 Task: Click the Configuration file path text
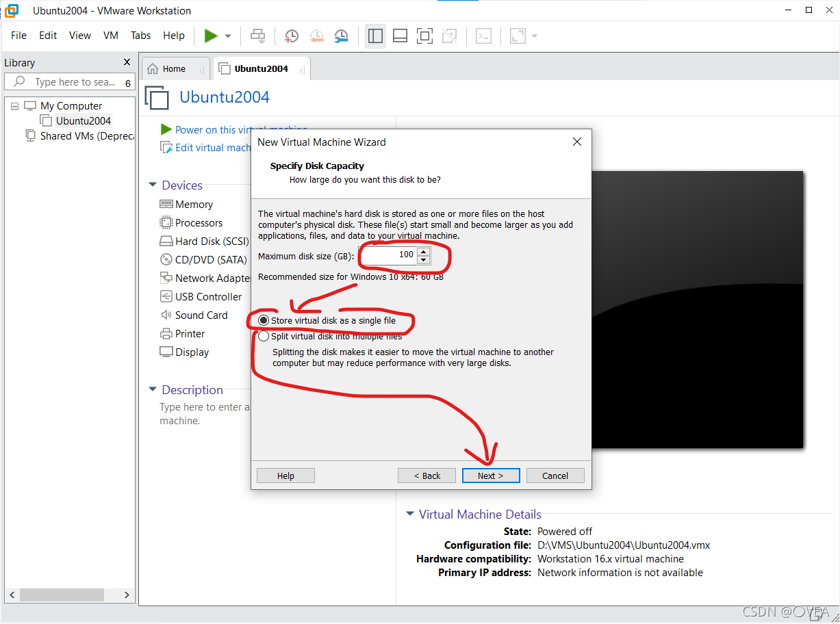(x=624, y=545)
